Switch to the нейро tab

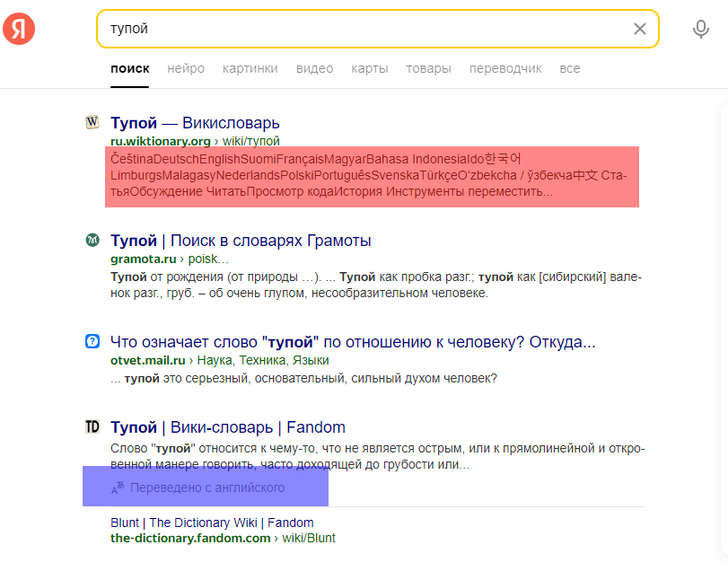(x=186, y=68)
